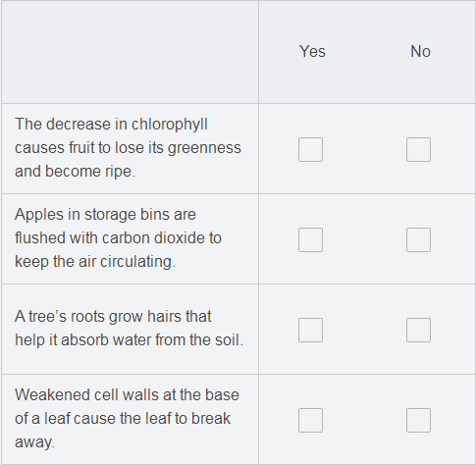Click the word "absorb" in third row

tap(84, 339)
